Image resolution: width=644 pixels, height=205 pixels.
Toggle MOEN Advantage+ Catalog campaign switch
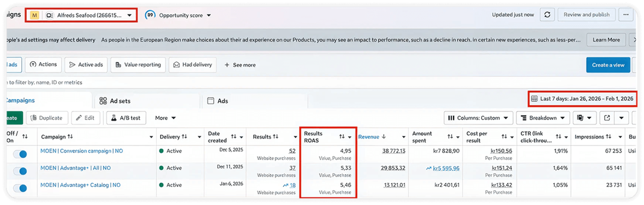coord(20,188)
